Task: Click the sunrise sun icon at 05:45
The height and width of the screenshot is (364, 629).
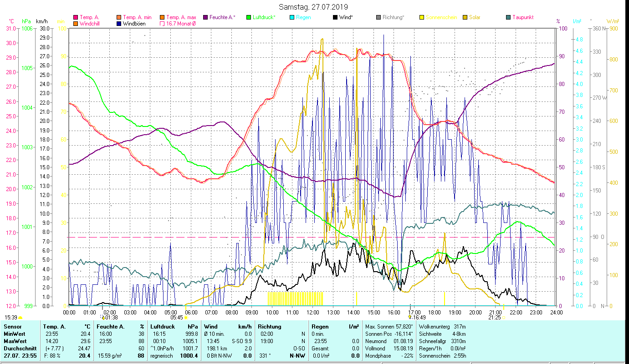Action: pos(186,318)
